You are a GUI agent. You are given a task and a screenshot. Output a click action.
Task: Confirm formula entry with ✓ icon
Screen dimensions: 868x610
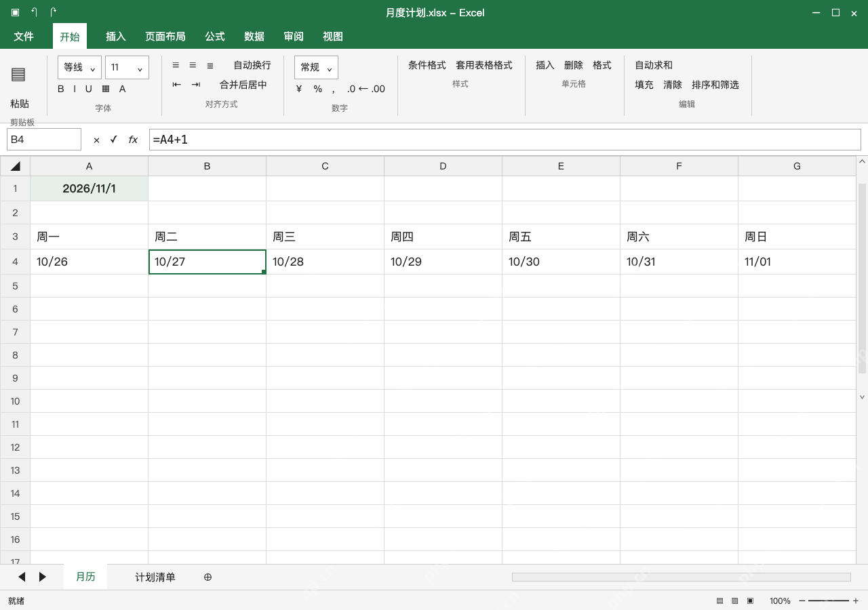(114, 140)
